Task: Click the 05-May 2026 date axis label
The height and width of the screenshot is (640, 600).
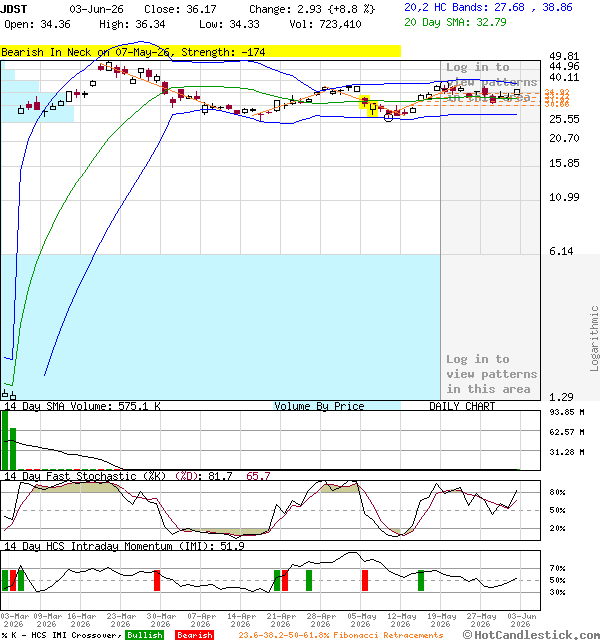Action: [x=361, y=620]
